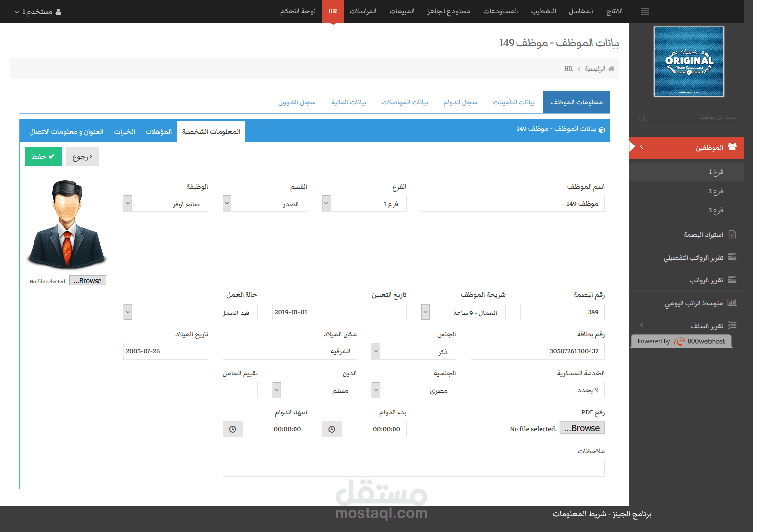Click the detailed salary report icon
Screen dimensions: 763x532
click(732, 257)
